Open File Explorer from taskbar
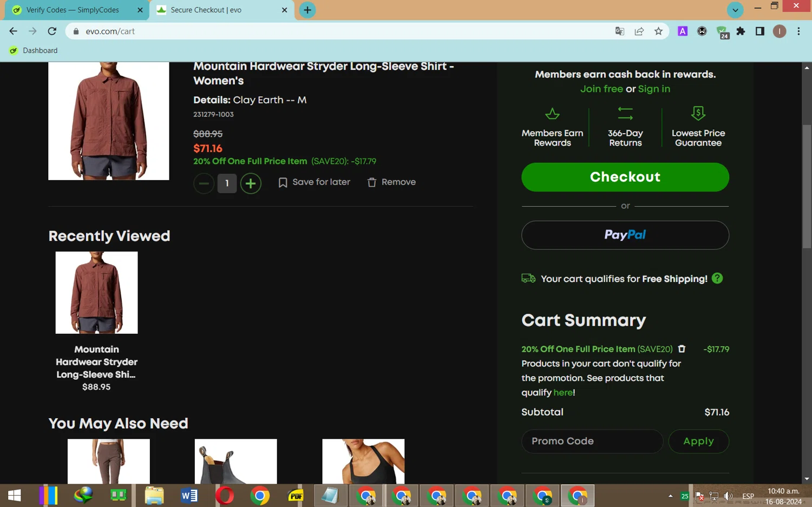Image resolution: width=812 pixels, height=507 pixels. click(154, 496)
